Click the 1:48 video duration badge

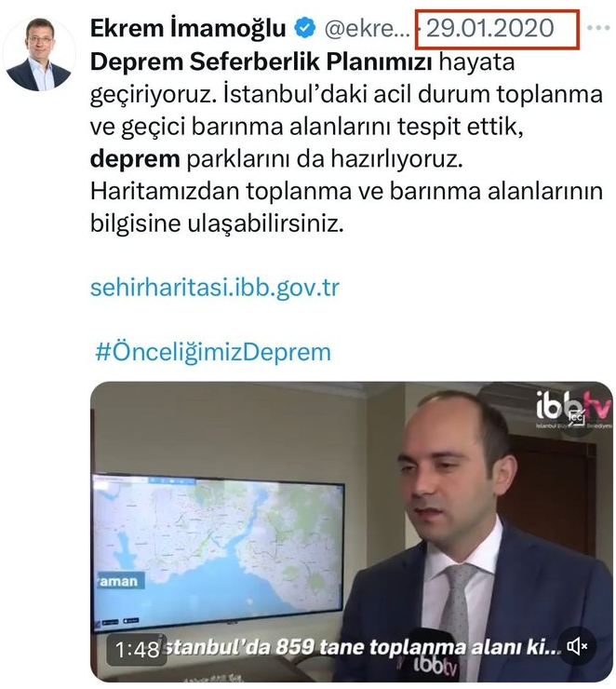pyautogui.click(x=137, y=650)
